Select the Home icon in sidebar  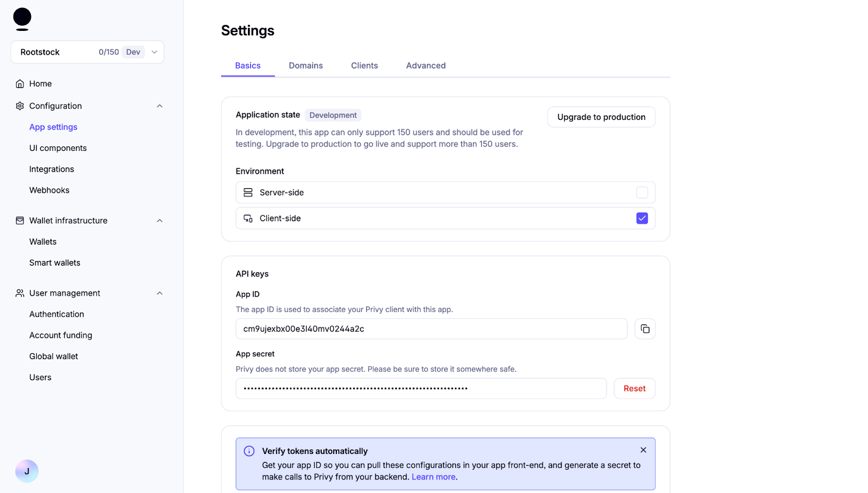coord(20,84)
